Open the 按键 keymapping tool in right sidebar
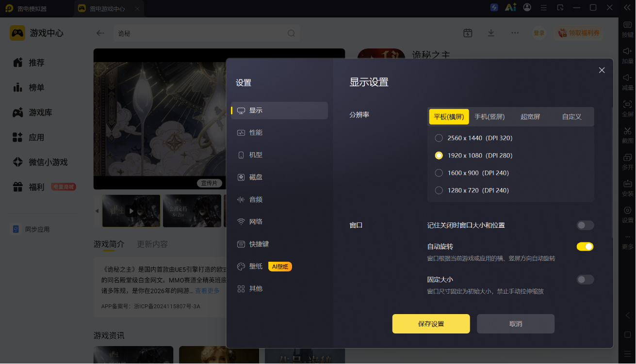Screen dimensions: 636x364 tap(627, 29)
